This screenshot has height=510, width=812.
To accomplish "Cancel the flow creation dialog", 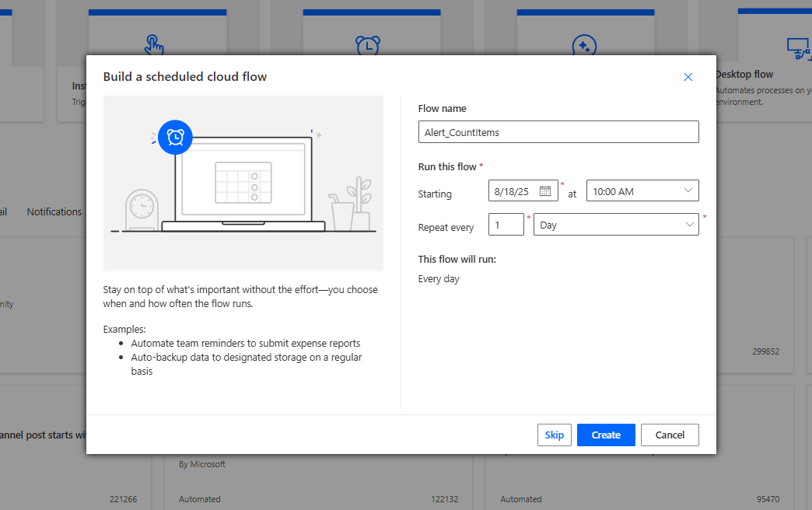I will (669, 435).
